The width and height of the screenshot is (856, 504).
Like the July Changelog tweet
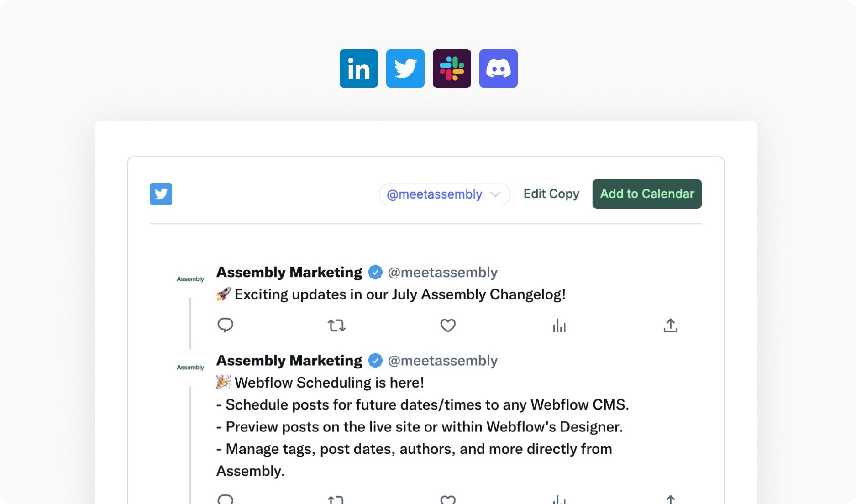(448, 325)
